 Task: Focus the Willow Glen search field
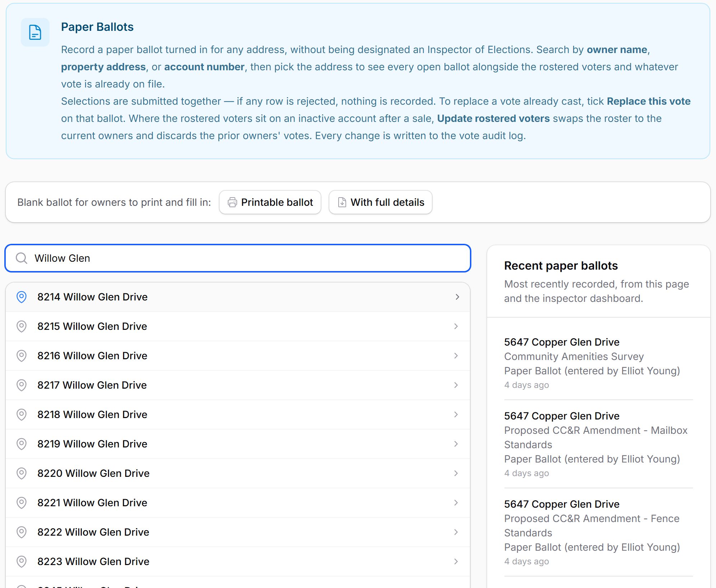(238, 258)
